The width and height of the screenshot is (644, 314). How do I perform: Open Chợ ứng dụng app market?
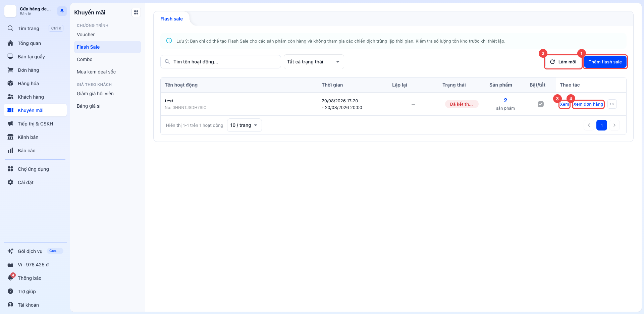point(35,169)
